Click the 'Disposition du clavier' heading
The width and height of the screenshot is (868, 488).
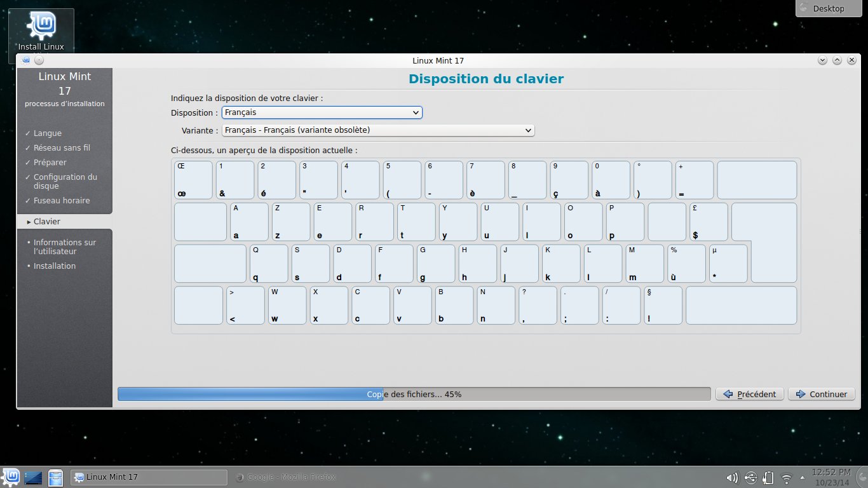pyautogui.click(x=486, y=79)
